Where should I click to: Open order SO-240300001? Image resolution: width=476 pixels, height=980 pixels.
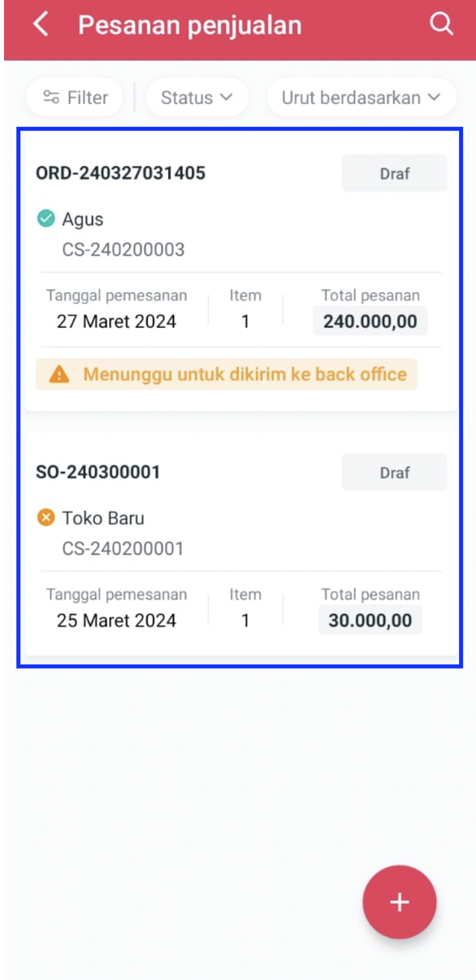click(x=98, y=472)
